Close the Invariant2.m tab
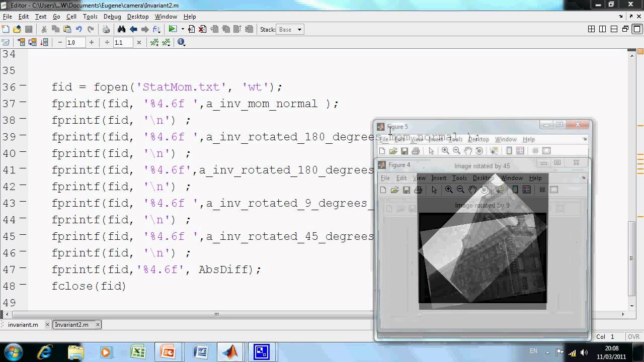The height and width of the screenshot is (362, 644). point(98,325)
